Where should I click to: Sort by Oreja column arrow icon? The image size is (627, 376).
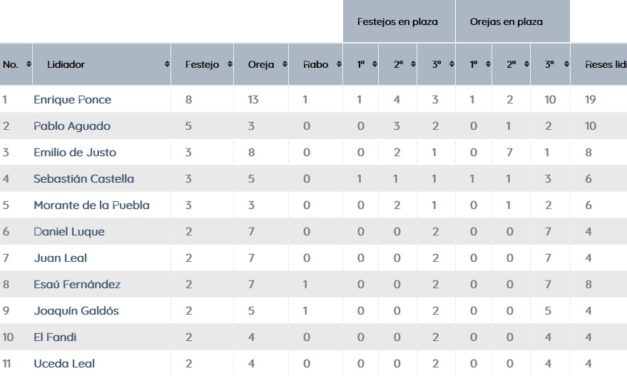(285, 64)
